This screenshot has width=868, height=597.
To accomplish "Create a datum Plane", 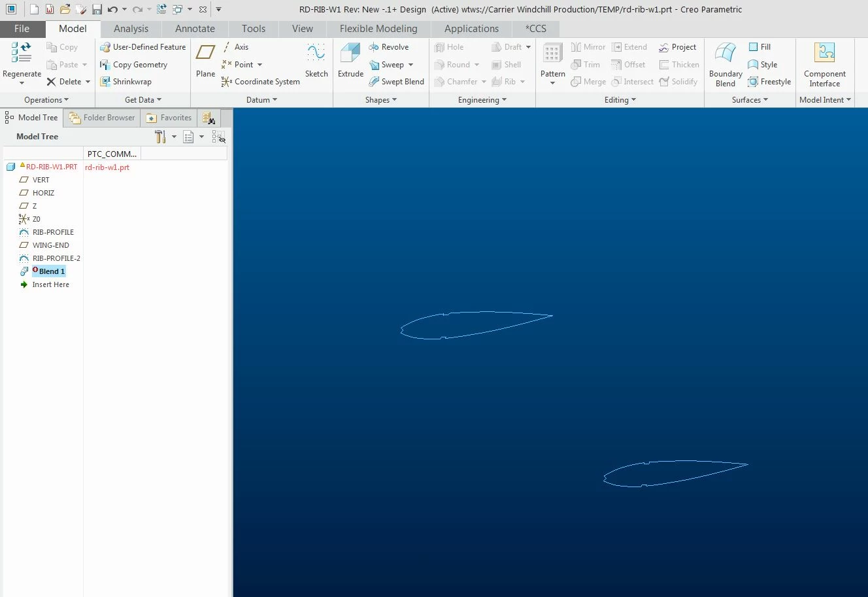I will pyautogui.click(x=205, y=60).
